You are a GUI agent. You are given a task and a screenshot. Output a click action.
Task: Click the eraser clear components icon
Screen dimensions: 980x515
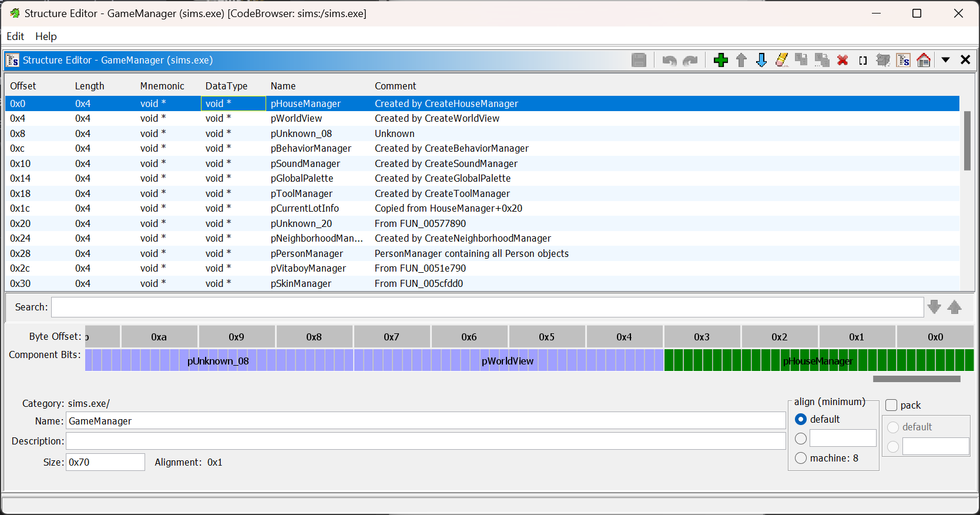coord(781,60)
